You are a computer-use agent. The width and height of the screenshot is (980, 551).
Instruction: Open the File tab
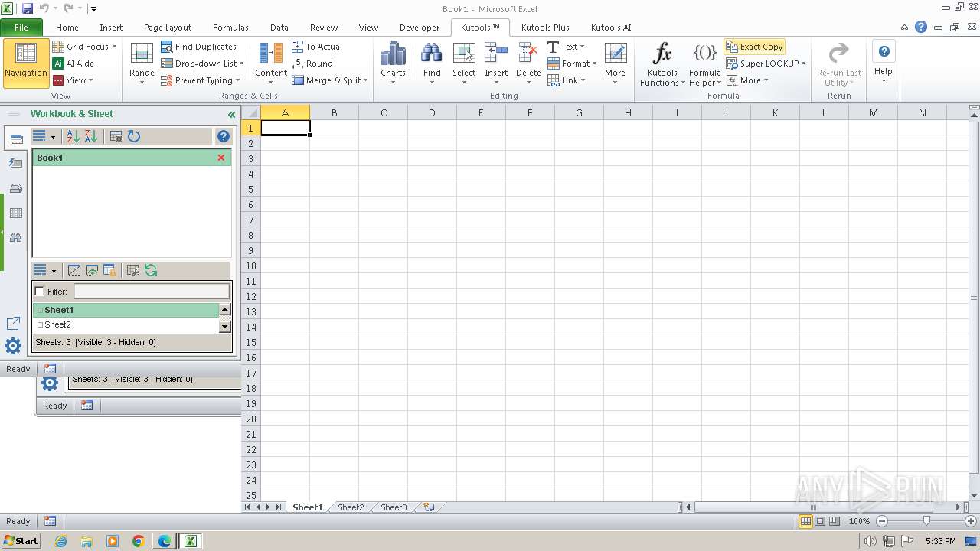(x=21, y=28)
